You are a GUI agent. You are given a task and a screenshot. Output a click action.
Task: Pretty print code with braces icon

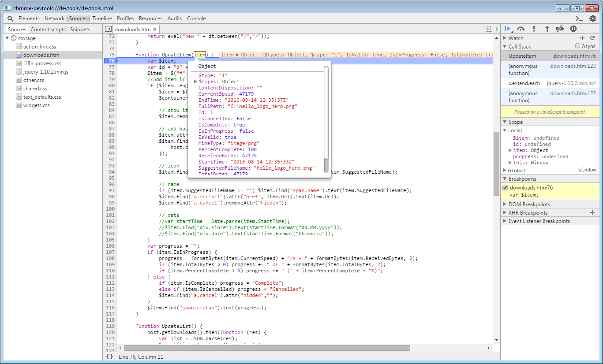click(109, 357)
